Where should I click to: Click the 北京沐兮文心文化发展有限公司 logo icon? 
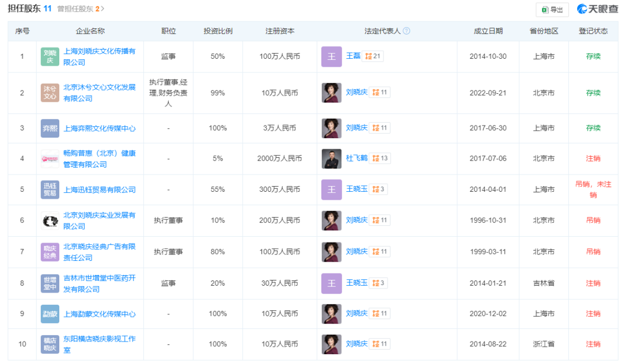(50, 93)
